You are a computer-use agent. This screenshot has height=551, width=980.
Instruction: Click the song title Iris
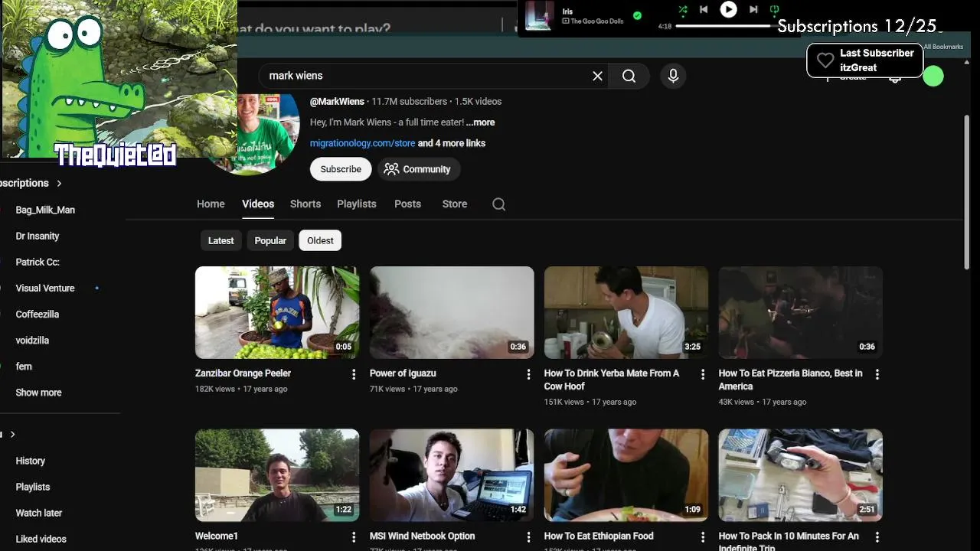pyautogui.click(x=567, y=11)
